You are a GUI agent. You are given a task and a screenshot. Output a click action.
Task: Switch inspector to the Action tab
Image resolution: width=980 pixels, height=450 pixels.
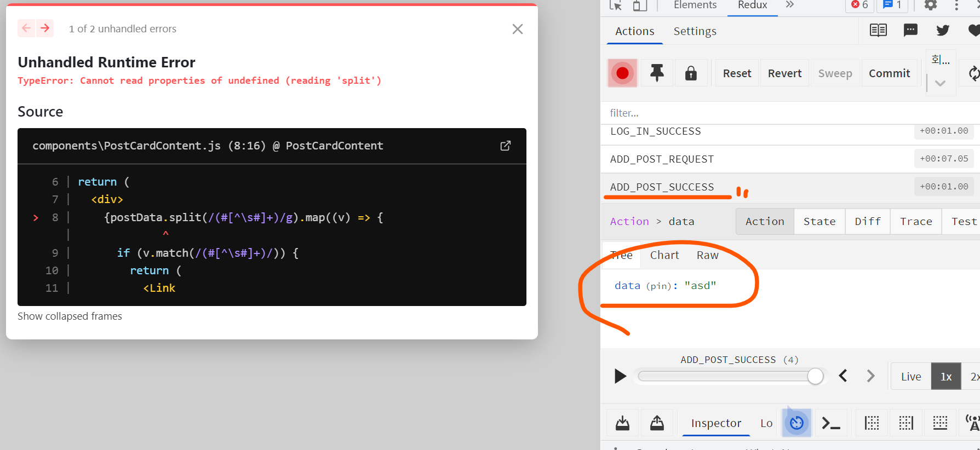(x=765, y=221)
